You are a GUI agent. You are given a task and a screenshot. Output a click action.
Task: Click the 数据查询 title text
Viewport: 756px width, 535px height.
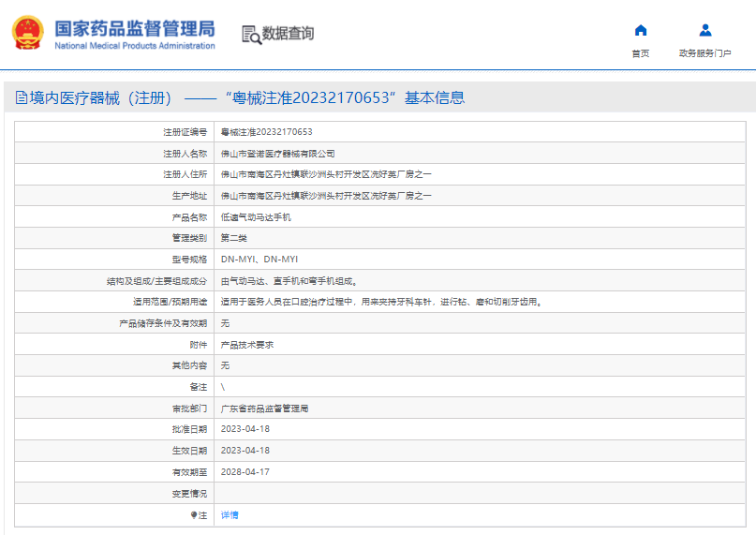click(288, 34)
